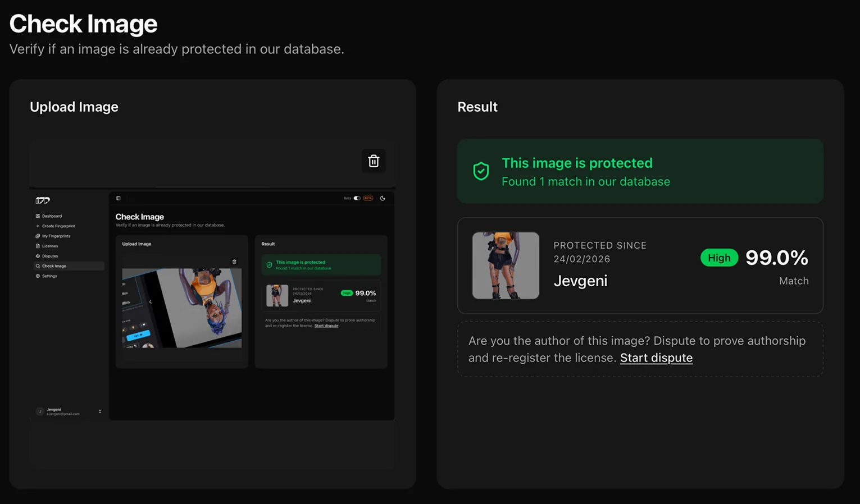Click the main Are you the author of this image text

[637, 349]
